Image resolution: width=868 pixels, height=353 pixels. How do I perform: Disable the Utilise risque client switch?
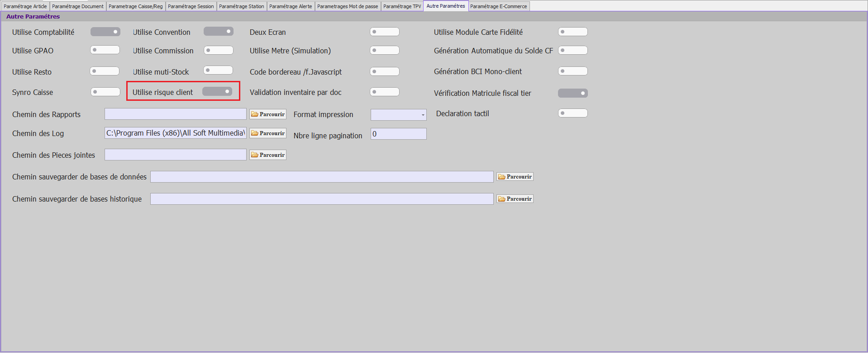217,91
